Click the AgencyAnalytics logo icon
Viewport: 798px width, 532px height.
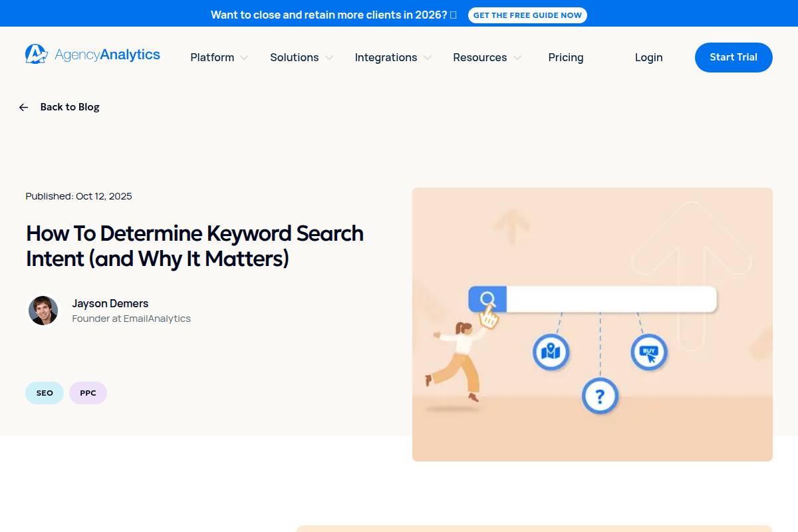(x=37, y=54)
